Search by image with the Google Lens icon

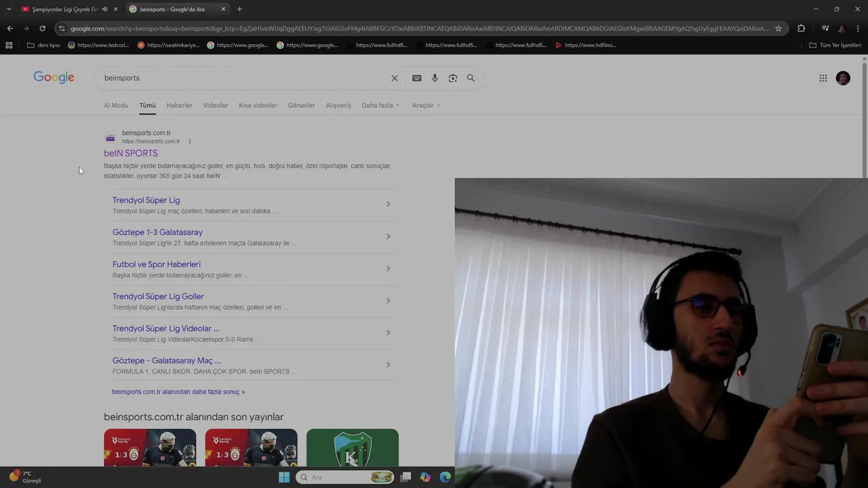click(x=453, y=78)
